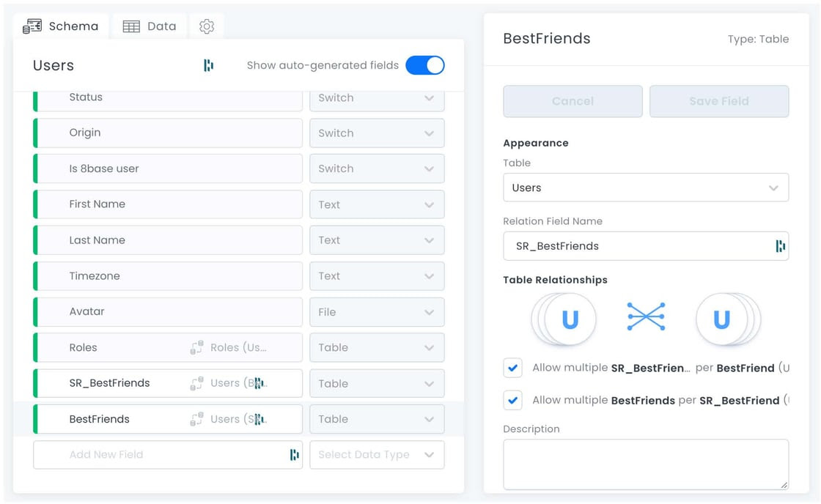
Task: Uncheck Allow multiple BestFriends per SR_BestFriend
Action: [x=513, y=401]
